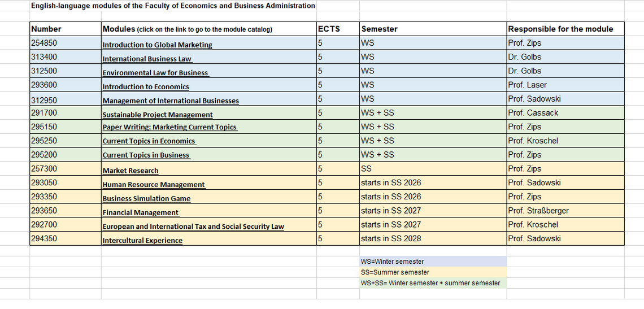Follow the Business Simulation Game link

click(x=147, y=199)
